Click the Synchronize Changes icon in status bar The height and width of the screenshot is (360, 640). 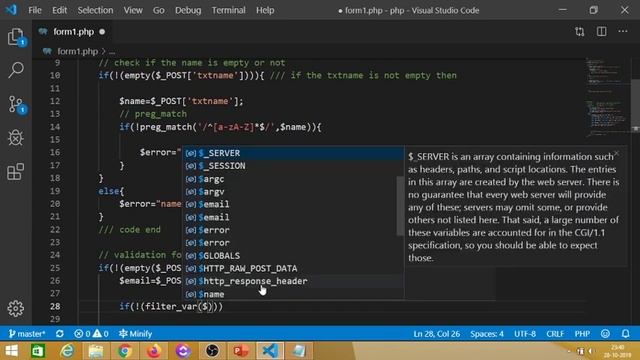coord(60,333)
